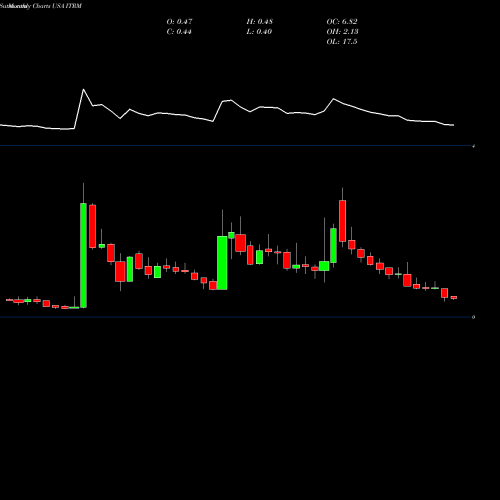This screenshot has width=500, height=500.
Task: Click the "Charts USA ITRM" title text
Action: [57, 6]
